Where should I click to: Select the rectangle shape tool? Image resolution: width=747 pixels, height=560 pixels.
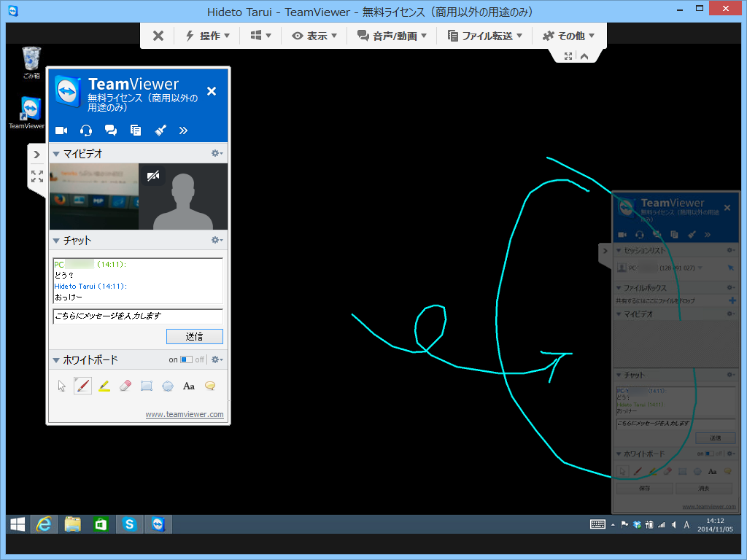pyautogui.click(x=147, y=386)
